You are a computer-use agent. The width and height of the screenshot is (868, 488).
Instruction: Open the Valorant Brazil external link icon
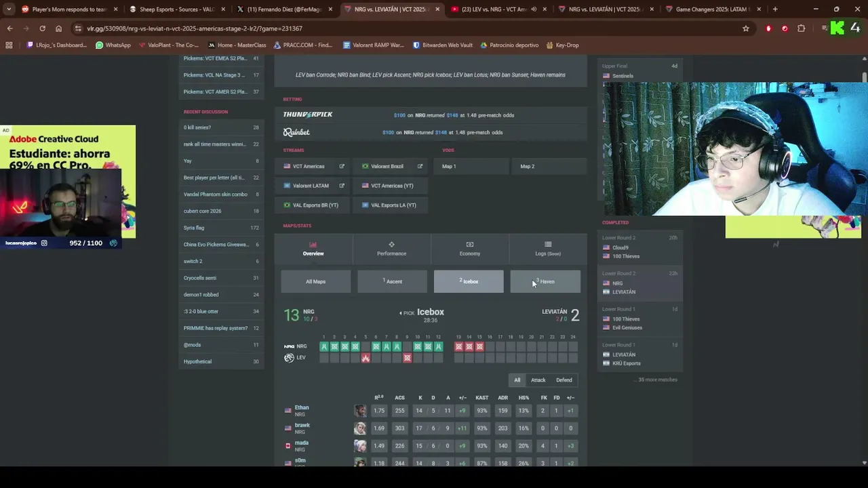[420, 166]
